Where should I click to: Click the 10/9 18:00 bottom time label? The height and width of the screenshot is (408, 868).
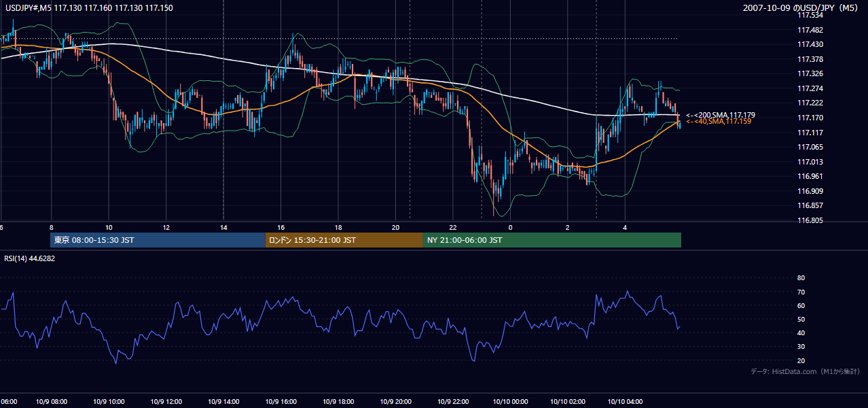[x=339, y=402]
